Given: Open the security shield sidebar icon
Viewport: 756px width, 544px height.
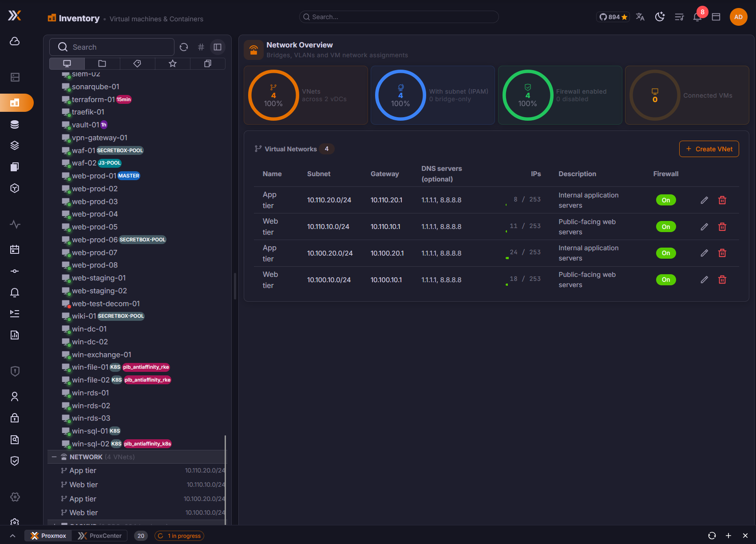Looking at the screenshot, I should pyautogui.click(x=15, y=371).
